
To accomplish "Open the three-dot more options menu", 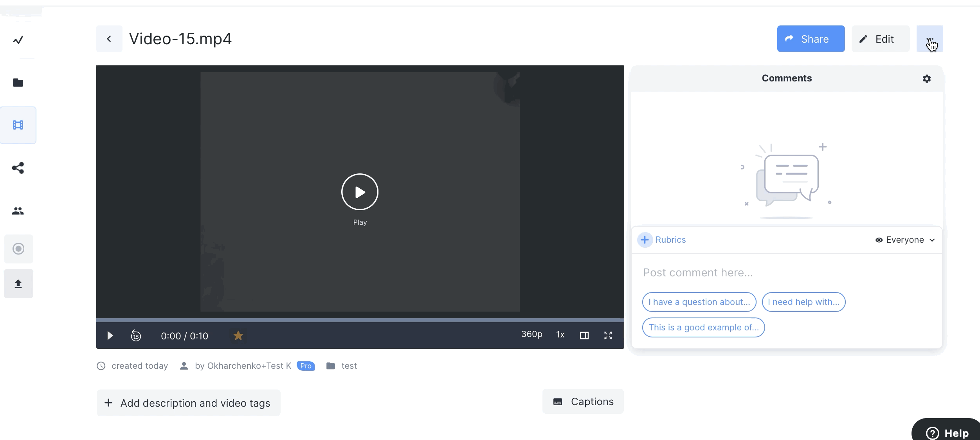I will [930, 39].
